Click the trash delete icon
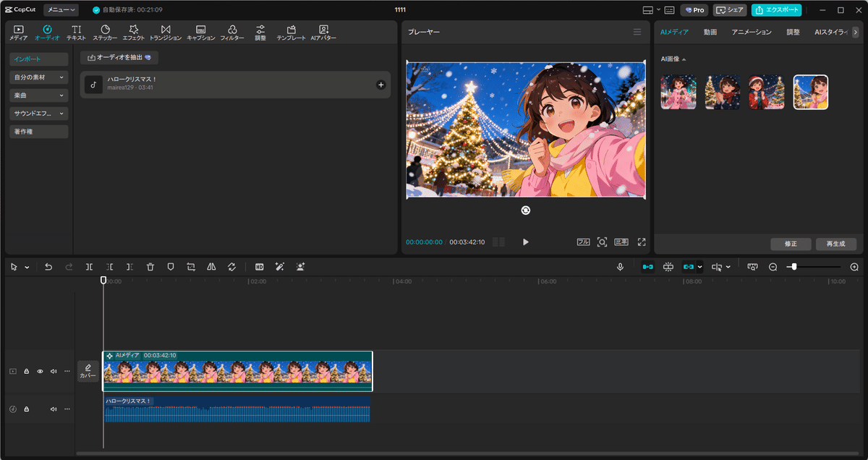 [x=150, y=267]
